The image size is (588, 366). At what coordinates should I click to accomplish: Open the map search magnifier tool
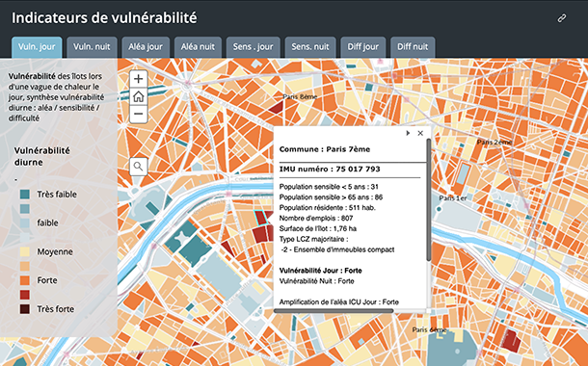139,167
